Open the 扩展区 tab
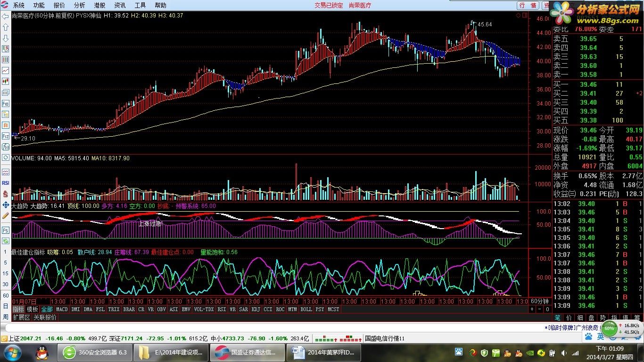The image size is (644, 362). (x=21, y=317)
